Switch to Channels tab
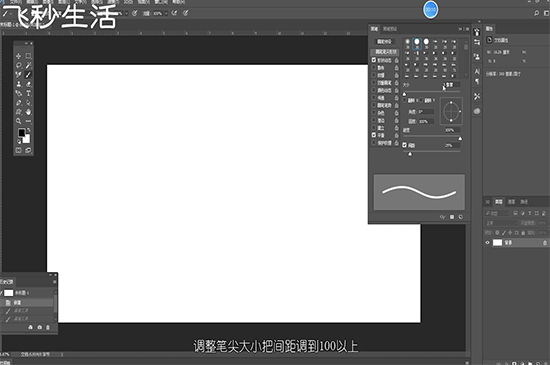Image resolution: width=550 pixels, height=365 pixels. pyautogui.click(x=511, y=202)
